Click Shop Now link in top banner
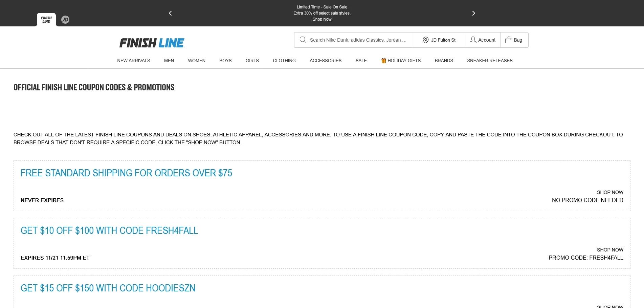644x308 pixels. 322,19
